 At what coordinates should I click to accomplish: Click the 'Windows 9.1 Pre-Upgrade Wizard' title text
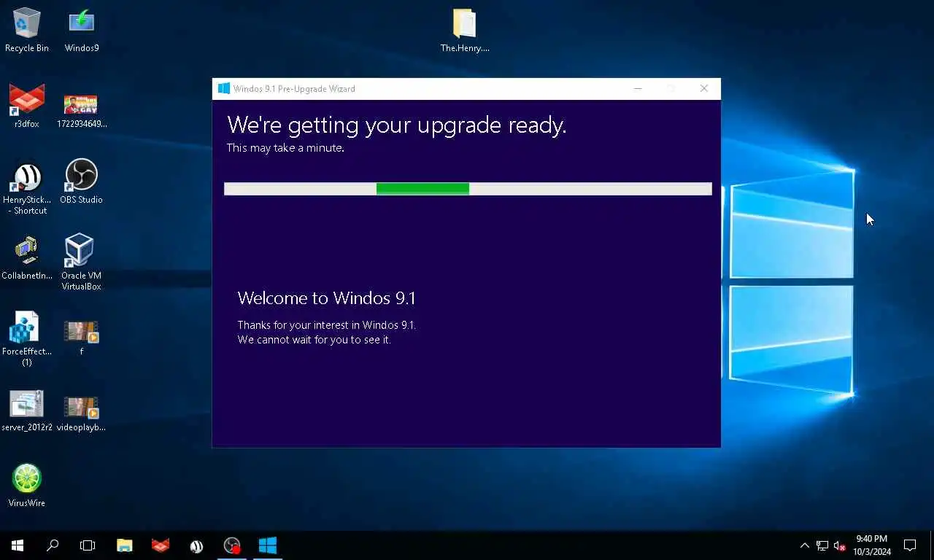294,89
